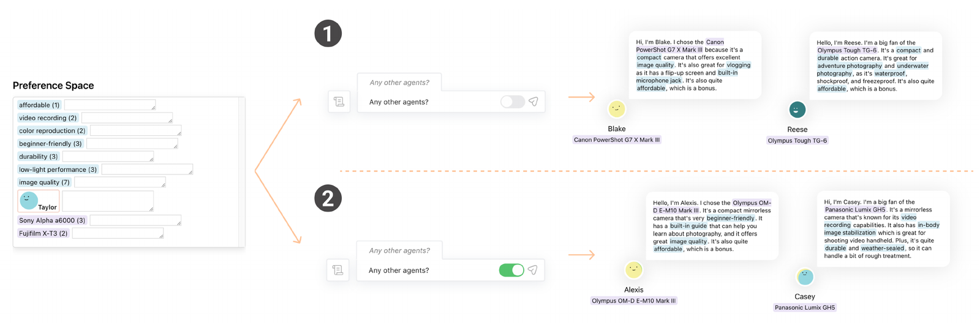Open the document icon beside the upper prompt
This screenshot has width=980, height=325.
339,102
